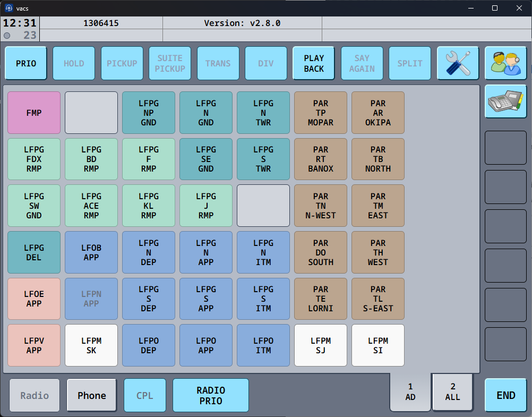The height and width of the screenshot is (417, 532).
Task: Call LFPG N TWR
Action: pos(263,113)
